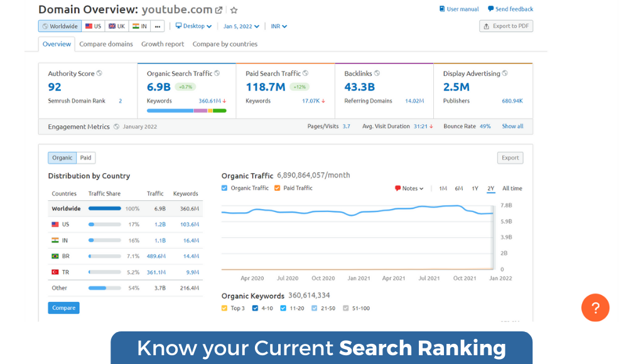Click Show all engagement metrics
643x364 pixels.
coord(512,126)
